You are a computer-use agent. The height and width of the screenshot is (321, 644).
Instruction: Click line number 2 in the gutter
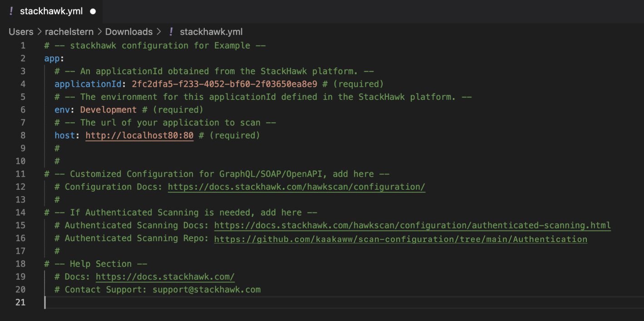[x=23, y=58]
